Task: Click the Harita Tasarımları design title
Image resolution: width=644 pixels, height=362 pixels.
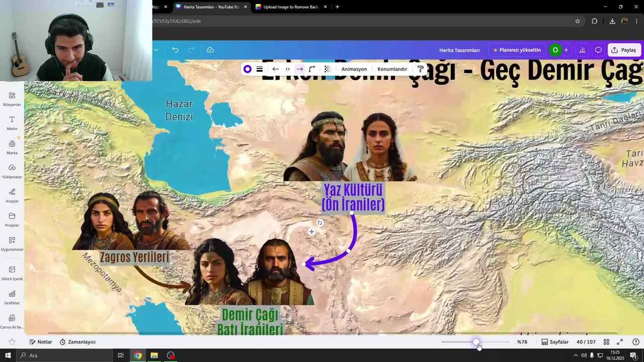Action: pos(459,50)
